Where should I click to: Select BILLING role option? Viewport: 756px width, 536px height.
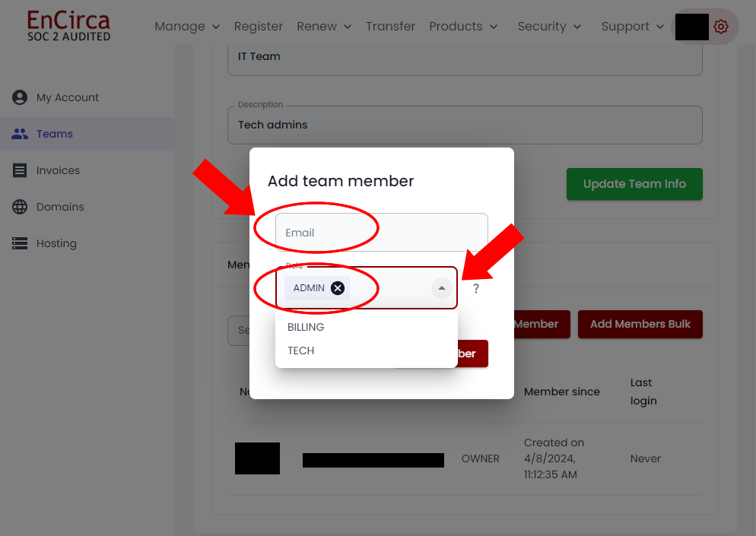[x=306, y=327]
